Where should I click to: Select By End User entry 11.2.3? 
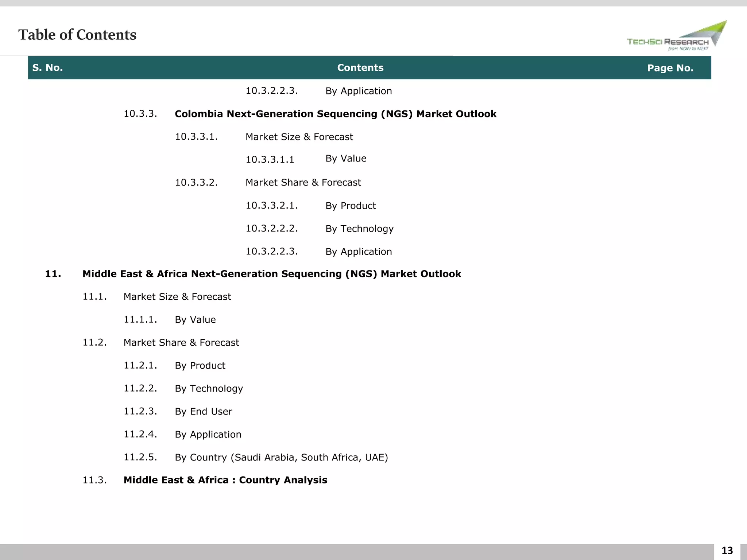pyautogui.click(x=203, y=412)
